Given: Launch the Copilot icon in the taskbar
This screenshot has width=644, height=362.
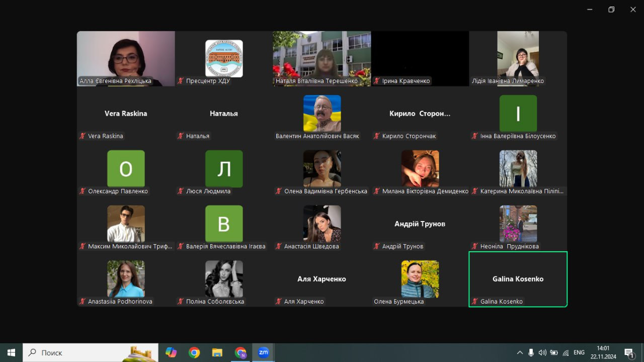Looking at the screenshot, I should coord(171,352).
